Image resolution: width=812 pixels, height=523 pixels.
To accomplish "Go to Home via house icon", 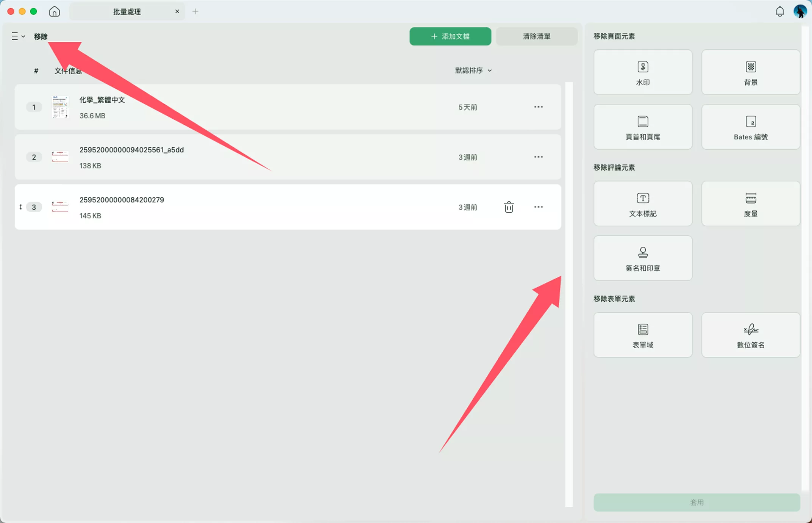I will coord(55,12).
